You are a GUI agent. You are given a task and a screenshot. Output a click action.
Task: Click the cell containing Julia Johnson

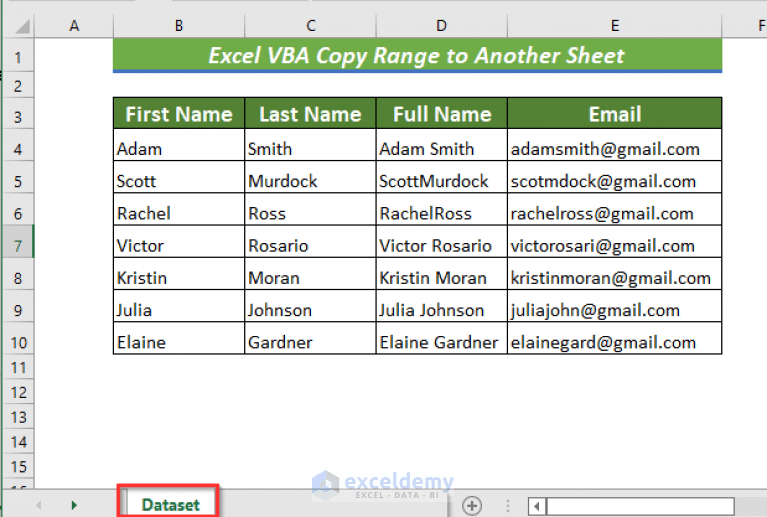[x=442, y=306]
